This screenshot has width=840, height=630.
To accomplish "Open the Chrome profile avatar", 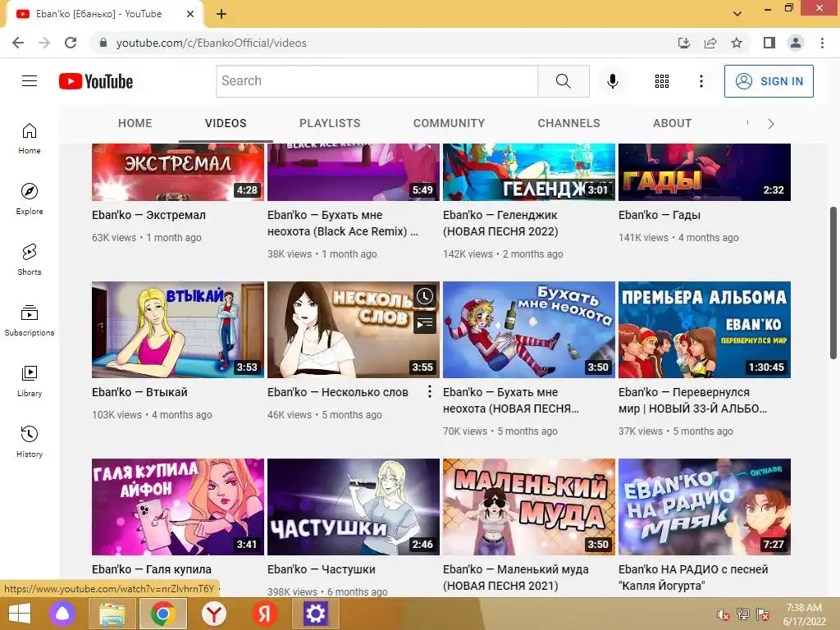I will (796, 43).
